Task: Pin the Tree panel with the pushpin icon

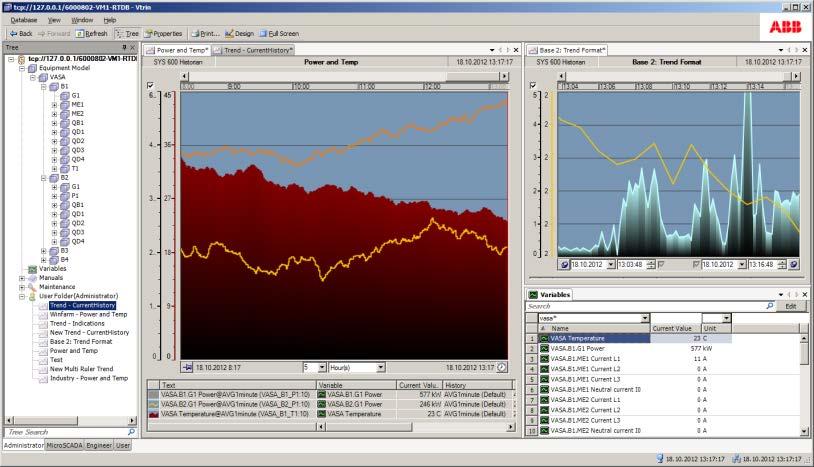Action: (124, 47)
